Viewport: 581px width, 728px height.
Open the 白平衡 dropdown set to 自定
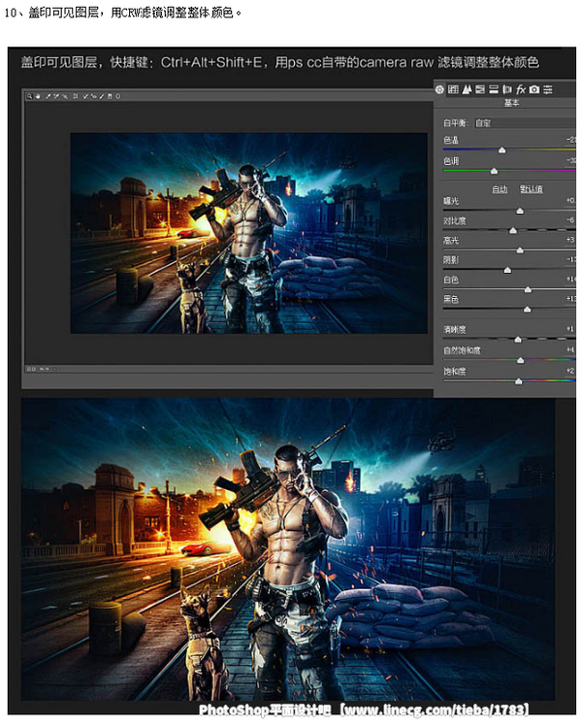[x=525, y=123]
